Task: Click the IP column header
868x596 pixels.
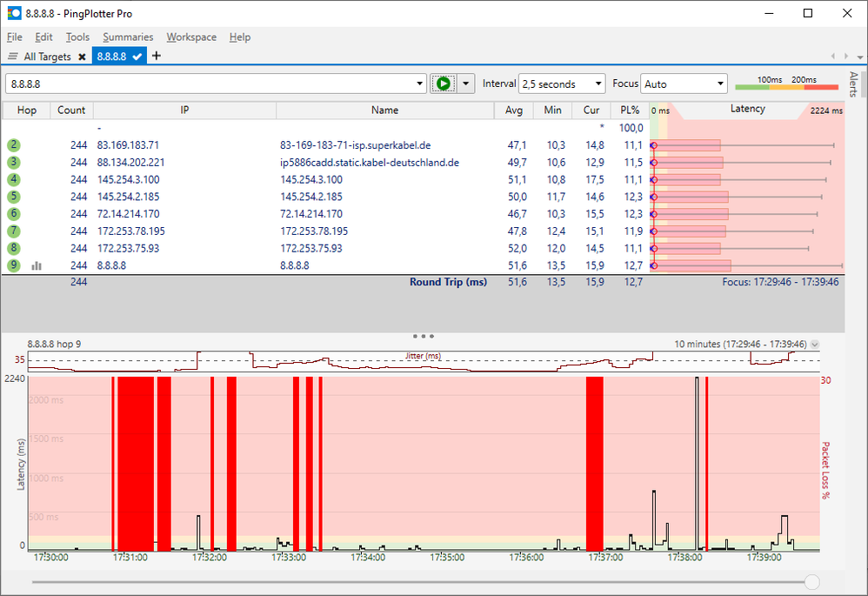Action: click(x=184, y=110)
